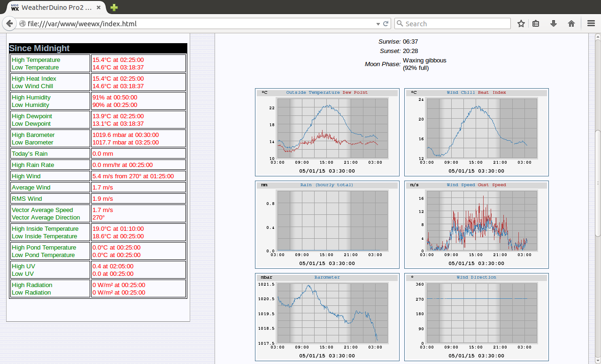
Task: Open the Firefox hamburger menu
Action: click(x=591, y=23)
